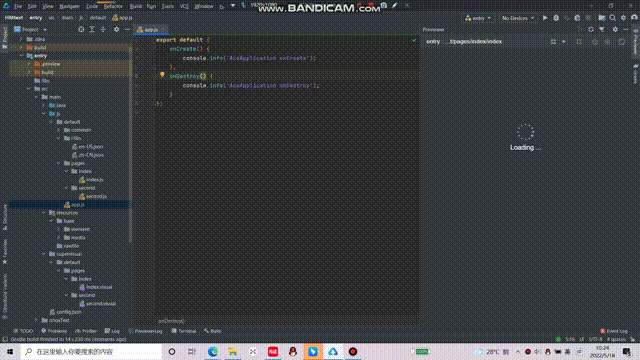Collapse the main folder in tree
This screenshot has width=640, height=360.
pyautogui.click(x=36, y=97)
